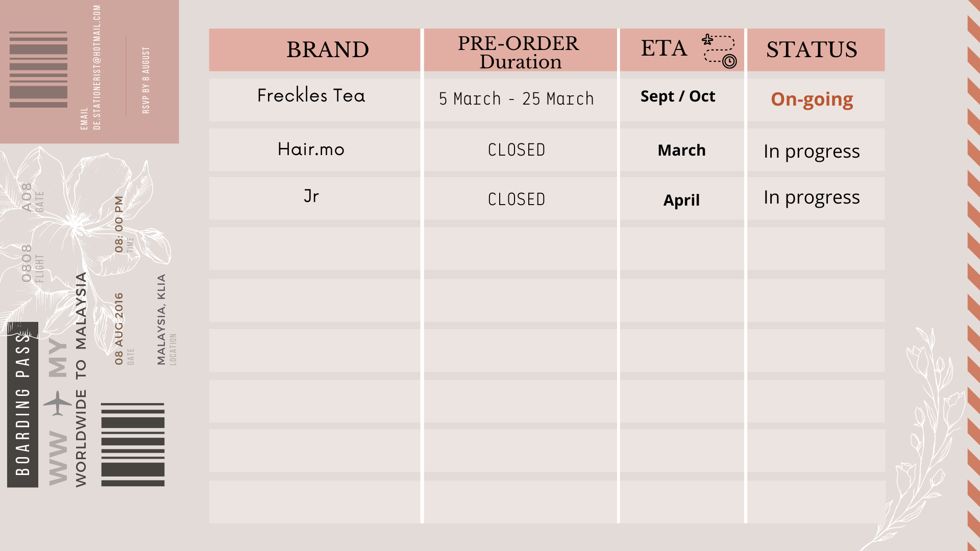Click the BOARDING PASS dark label

(x=22, y=405)
